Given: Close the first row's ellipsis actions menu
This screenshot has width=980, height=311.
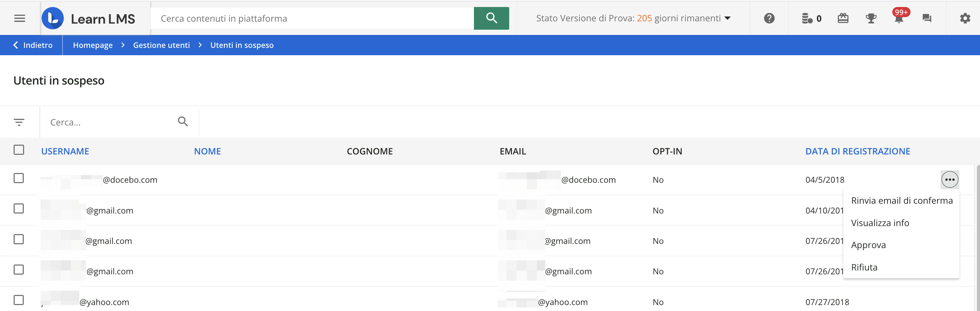Looking at the screenshot, I should (x=950, y=180).
